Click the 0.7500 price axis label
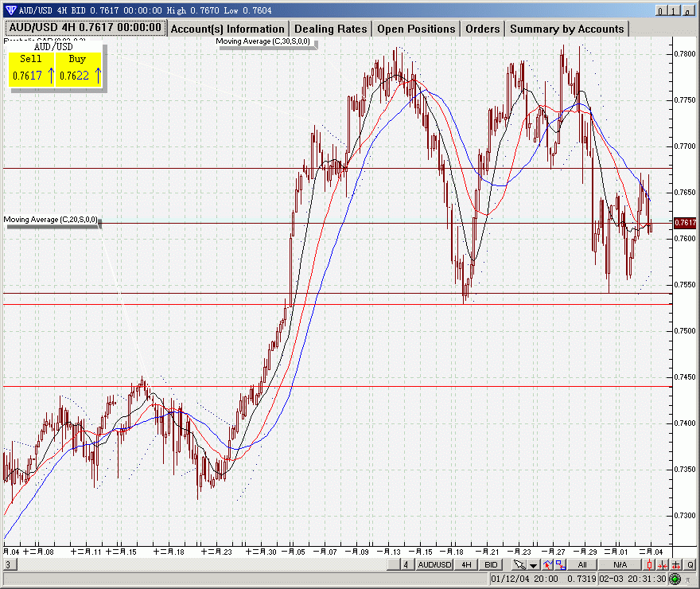This screenshot has width=700, height=589. point(685,331)
